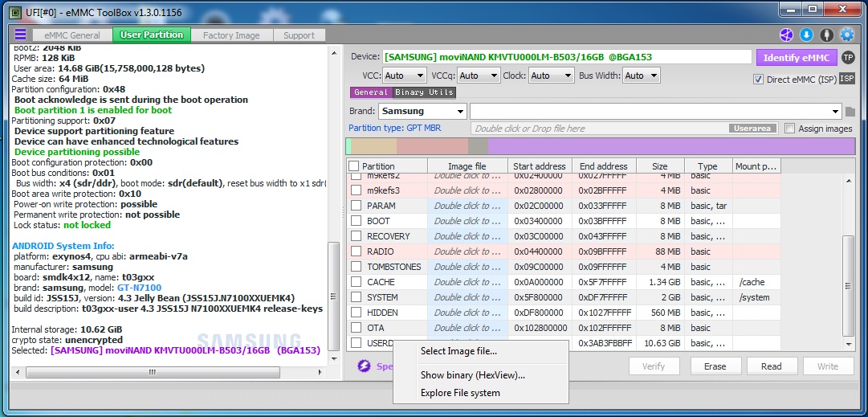Open settings via the blue gear icon

(847, 35)
